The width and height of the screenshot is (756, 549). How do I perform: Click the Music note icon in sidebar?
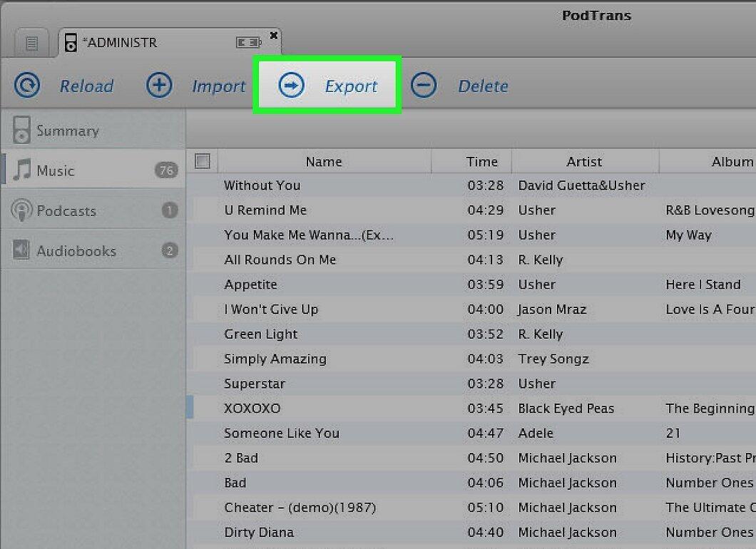21,169
